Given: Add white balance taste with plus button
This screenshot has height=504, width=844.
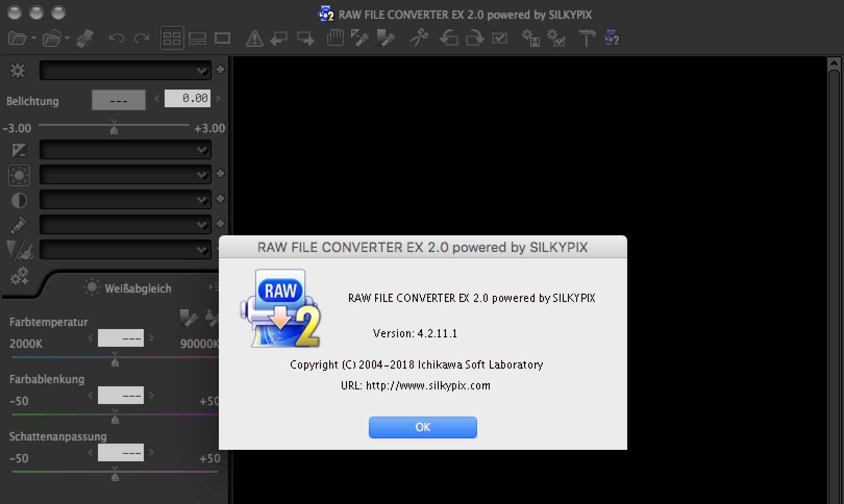Looking at the screenshot, I should (220, 173).
